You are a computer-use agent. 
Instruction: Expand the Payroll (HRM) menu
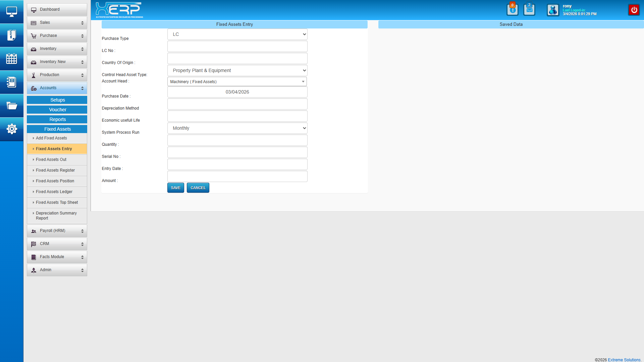click(x=57, y=231)
